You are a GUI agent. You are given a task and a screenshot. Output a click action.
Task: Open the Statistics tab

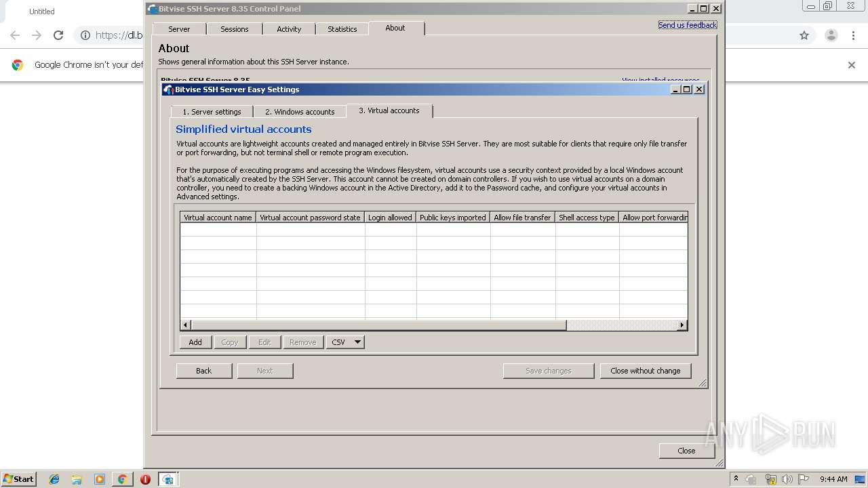click(x=342, y=29)
